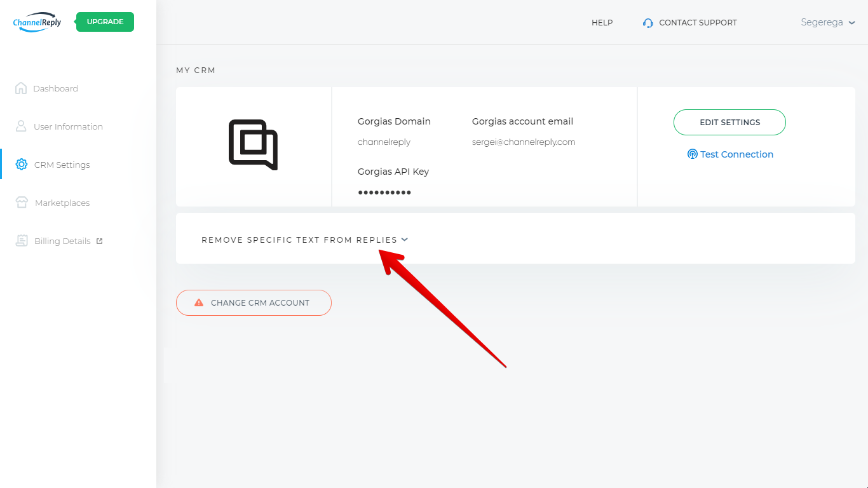Click the Marketplaces store icon

[x=22, y=203]
